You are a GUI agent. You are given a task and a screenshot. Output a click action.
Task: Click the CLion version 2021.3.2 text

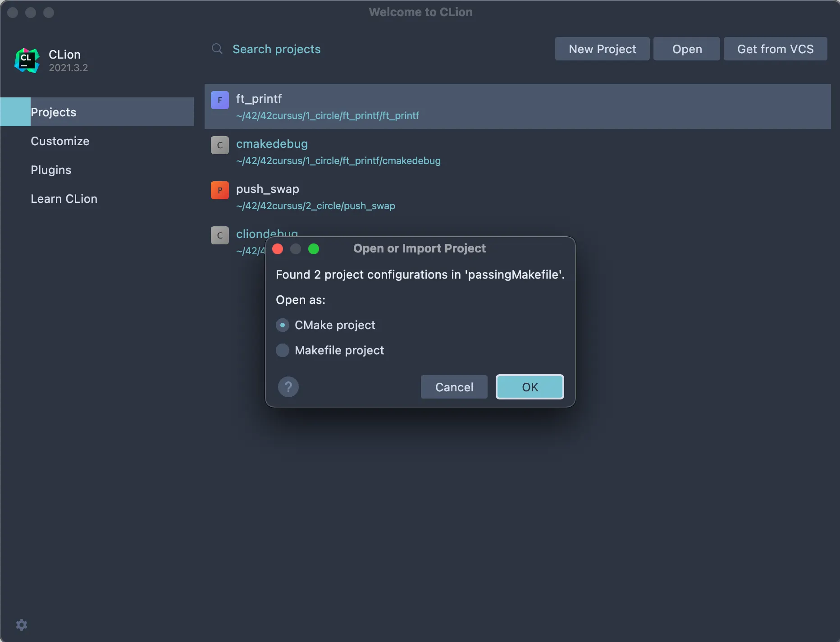[x=68, y=68]
